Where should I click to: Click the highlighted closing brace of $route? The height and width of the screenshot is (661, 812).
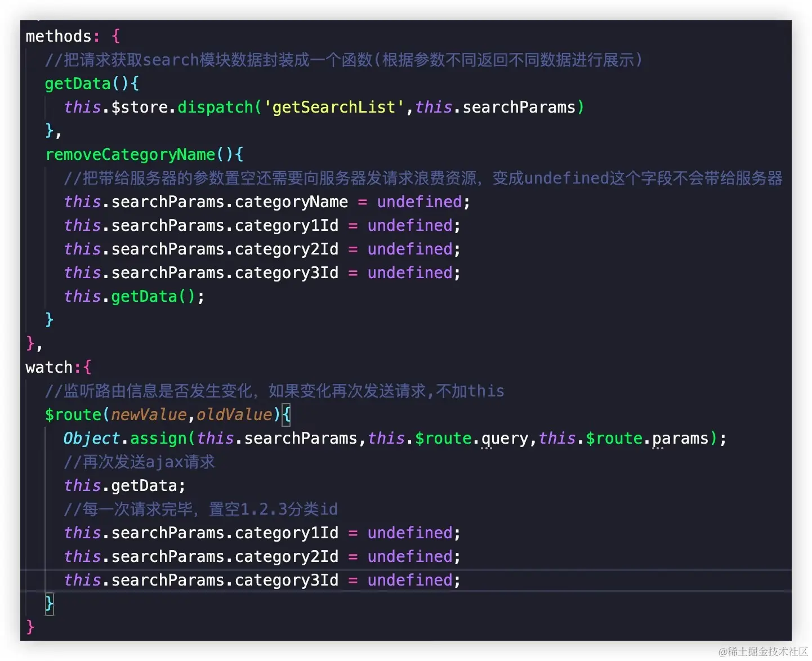50,604
